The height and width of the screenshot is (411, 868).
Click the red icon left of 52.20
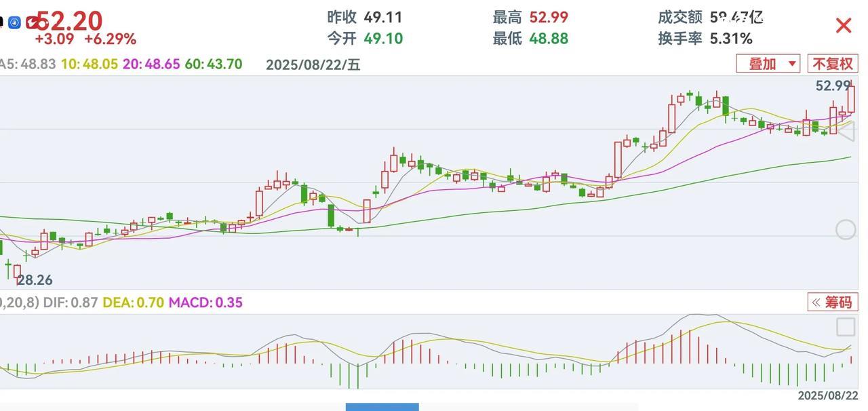click(x=31, y=22)
